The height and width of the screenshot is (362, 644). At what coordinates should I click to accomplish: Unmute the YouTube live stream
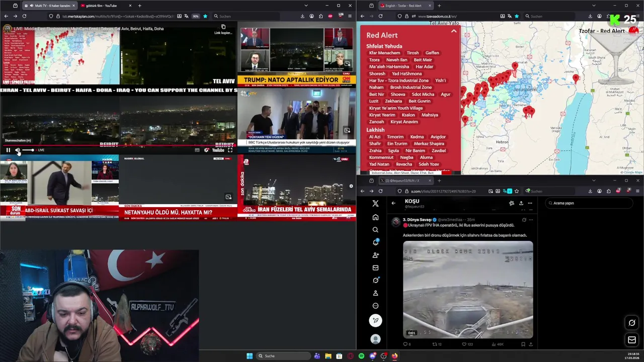point(18,150)
